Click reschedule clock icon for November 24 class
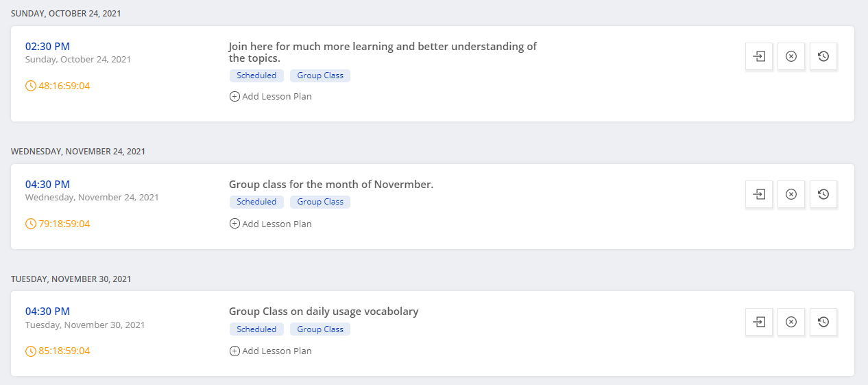 coord(823,194)
